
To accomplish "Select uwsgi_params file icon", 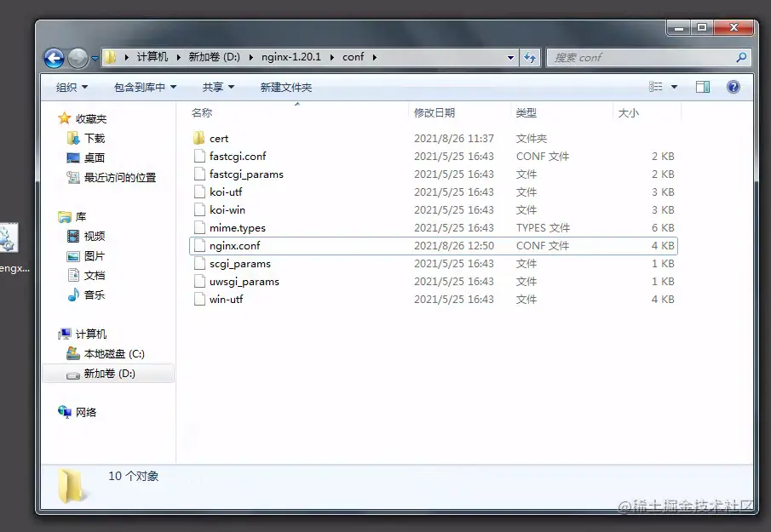I will click(199, 281).
